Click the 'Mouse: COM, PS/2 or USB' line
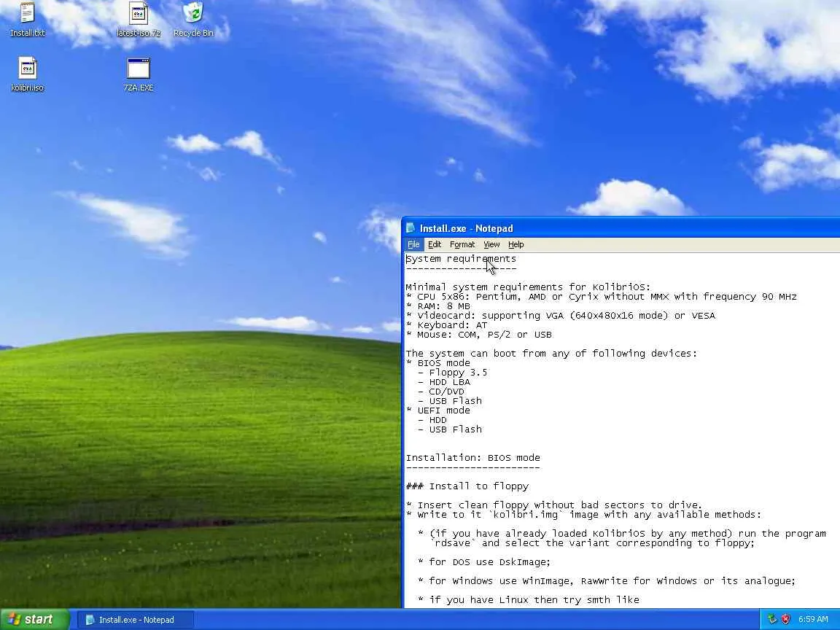Viewport: 840px width, 630px height. (478, 335)
